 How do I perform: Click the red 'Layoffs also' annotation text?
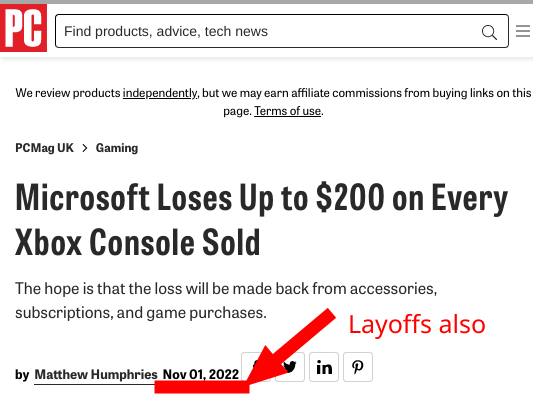pos(417,325)
